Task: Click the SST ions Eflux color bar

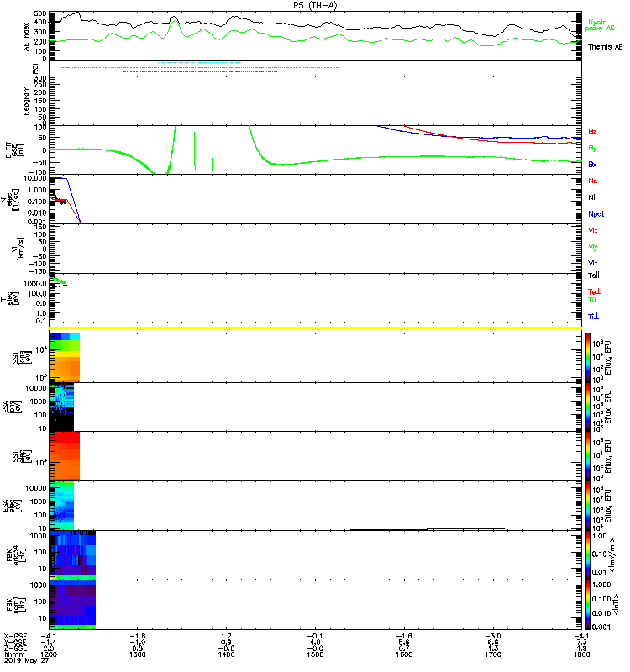Action: (x=588, y=358)
